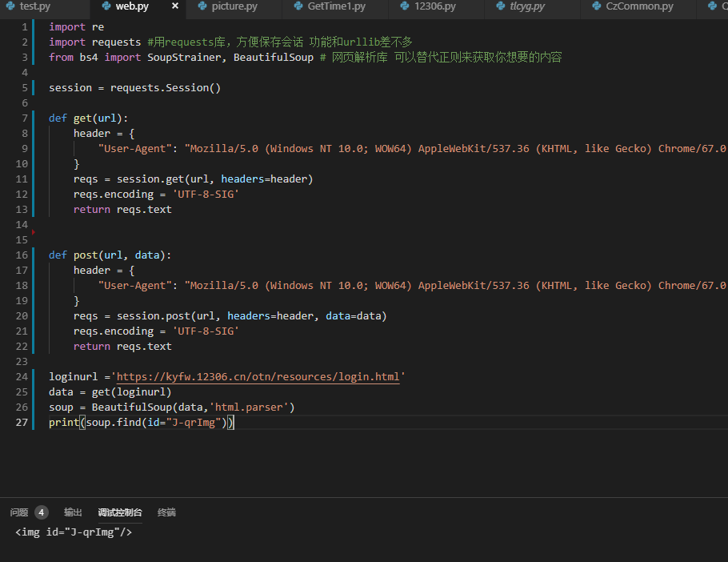Click Python icon on tlcyg.py tab

click(501, 6)
